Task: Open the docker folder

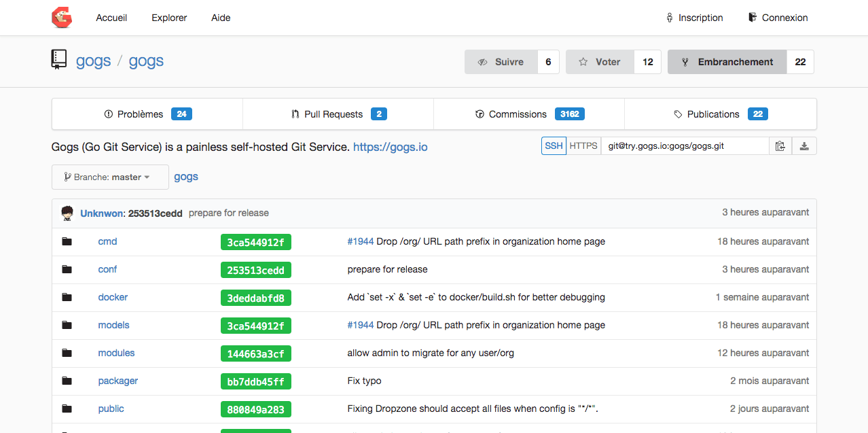Action: [113, 297]
